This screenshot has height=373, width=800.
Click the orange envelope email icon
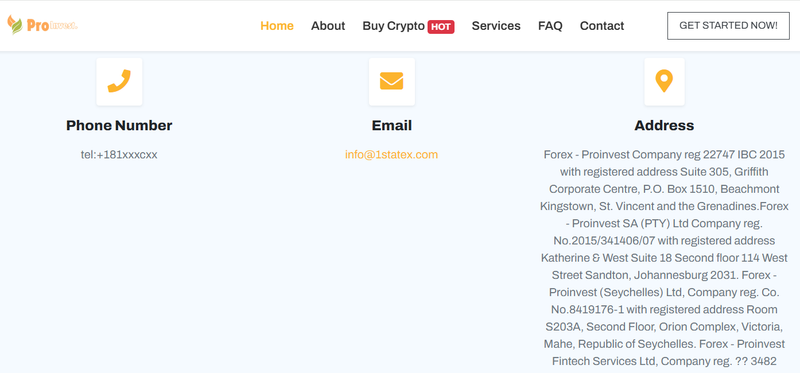pos(391,81)
